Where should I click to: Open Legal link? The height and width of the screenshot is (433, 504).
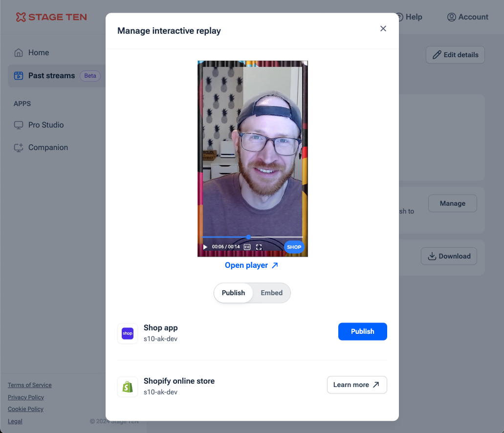pyautogui.click(x=15, y=421)
